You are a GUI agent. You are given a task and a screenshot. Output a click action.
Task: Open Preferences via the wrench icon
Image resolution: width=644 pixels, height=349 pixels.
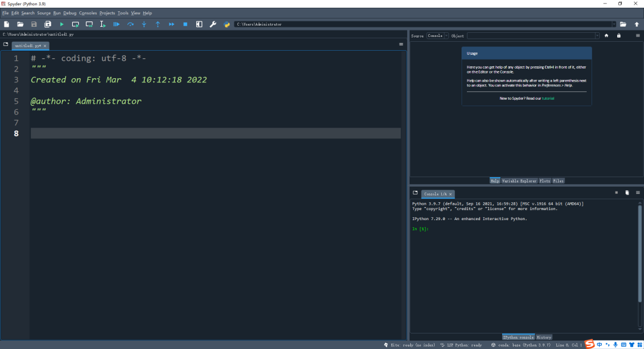click(x=213, y=24)
